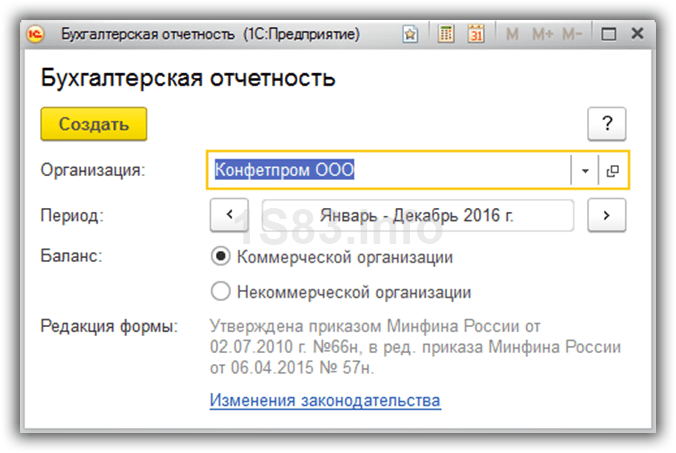Add window to favorites star icon
This screenshot has height=453, width=676.
(410, 34)
